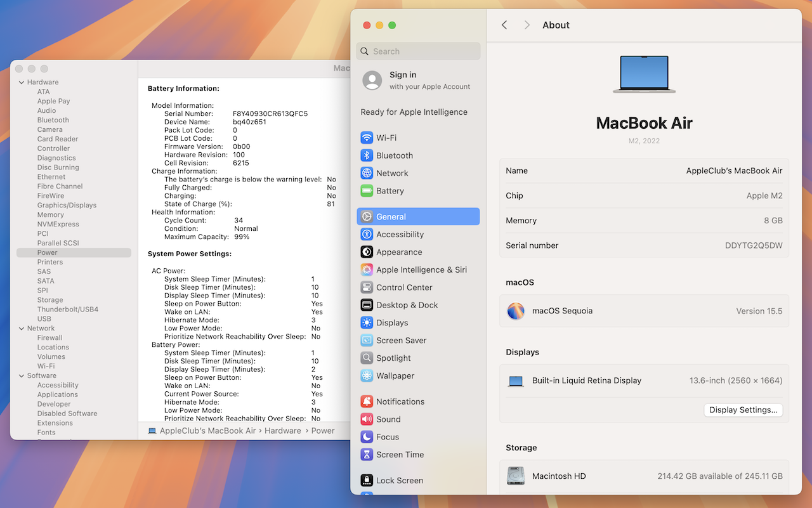Select Apple Pay in System Information sidebar
This screenshot has height=508, width=812.
click(x=53, y=101)
